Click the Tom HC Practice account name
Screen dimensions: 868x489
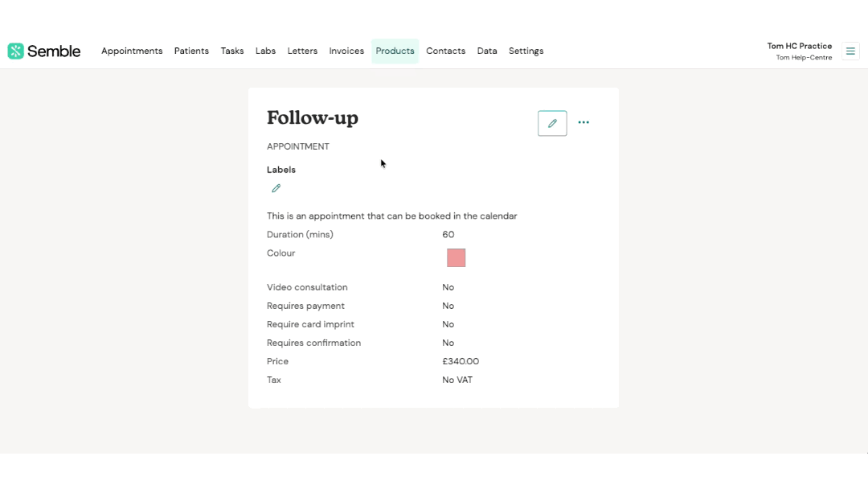click(x=799, y=47)
